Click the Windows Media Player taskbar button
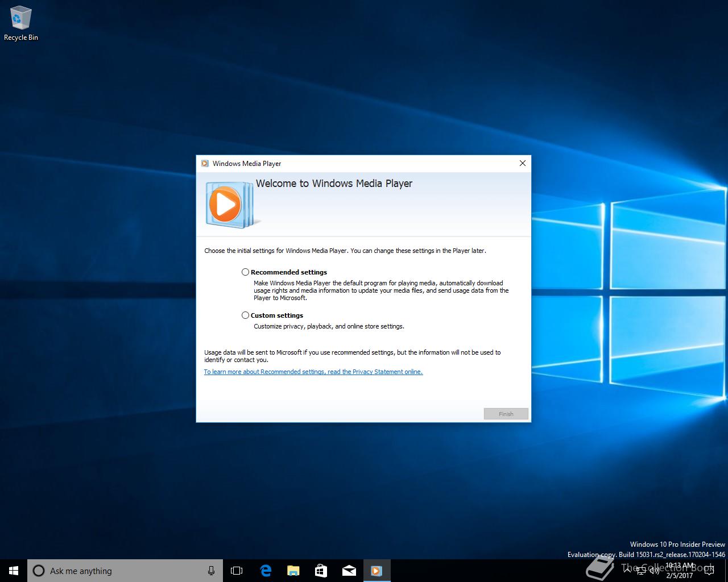728x582 pixels. coord(377,571)
